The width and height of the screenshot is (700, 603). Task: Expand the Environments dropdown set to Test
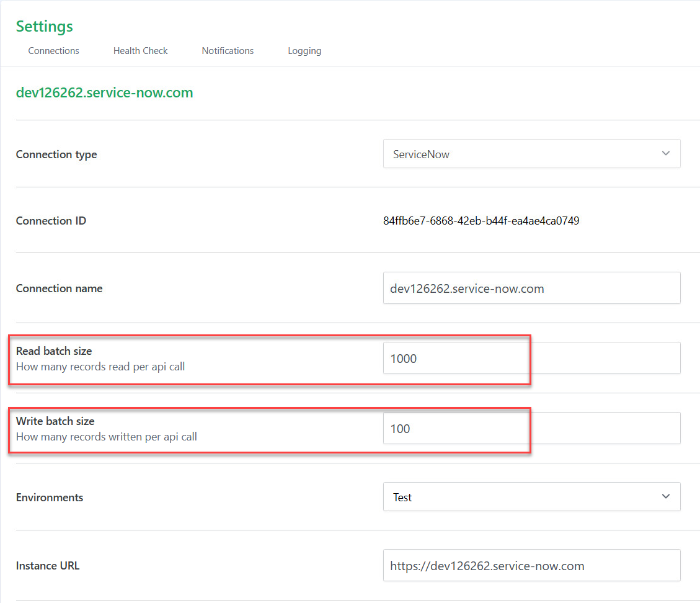532,497
